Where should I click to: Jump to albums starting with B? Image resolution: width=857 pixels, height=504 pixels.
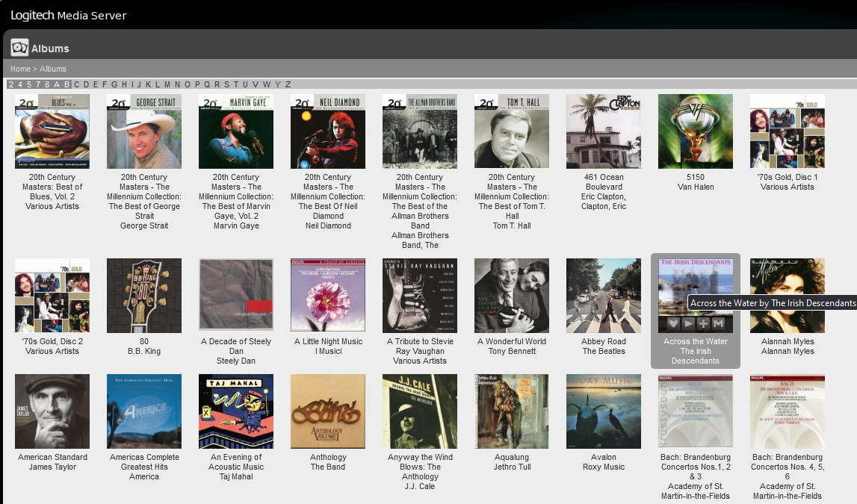(x=66, y=84)
